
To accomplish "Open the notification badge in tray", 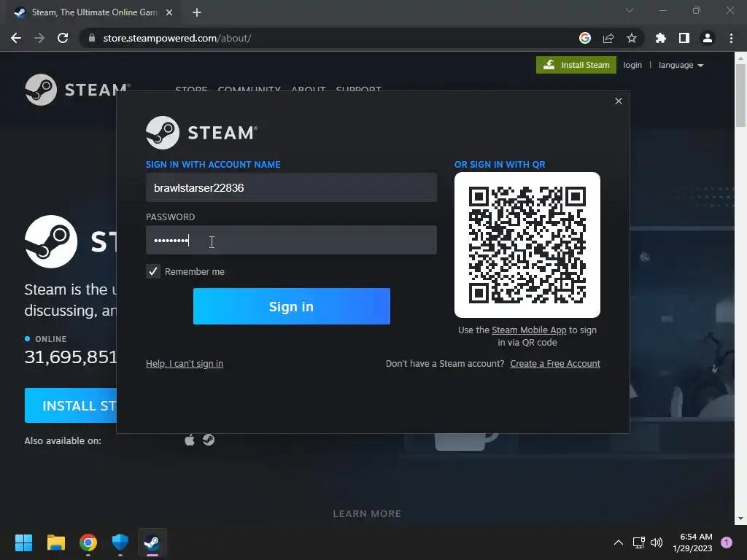I will pos(727,542).
